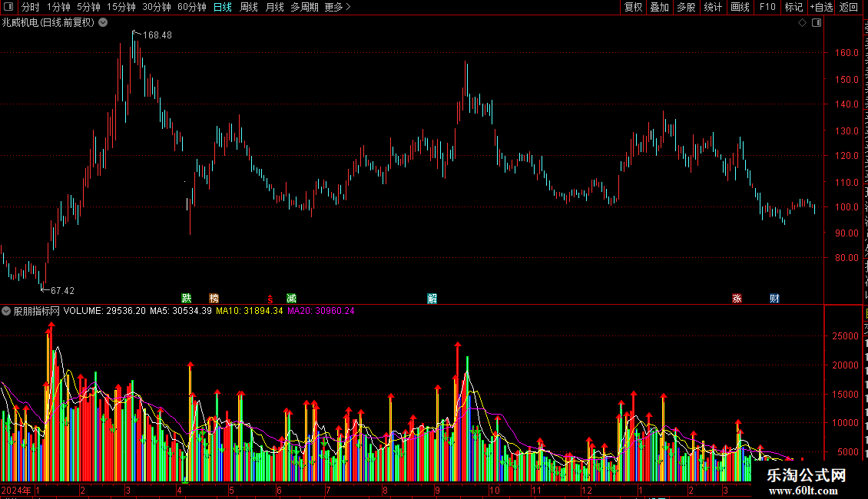Image resolution: width=868 pixels, height=499 pixels.
Task: Click the VOLUME: 29536.20 readout
Action: coord(104,311)
